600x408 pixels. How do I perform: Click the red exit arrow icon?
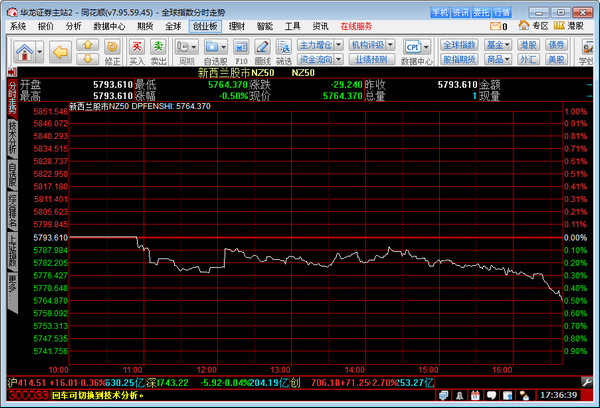tap(12, 72)
